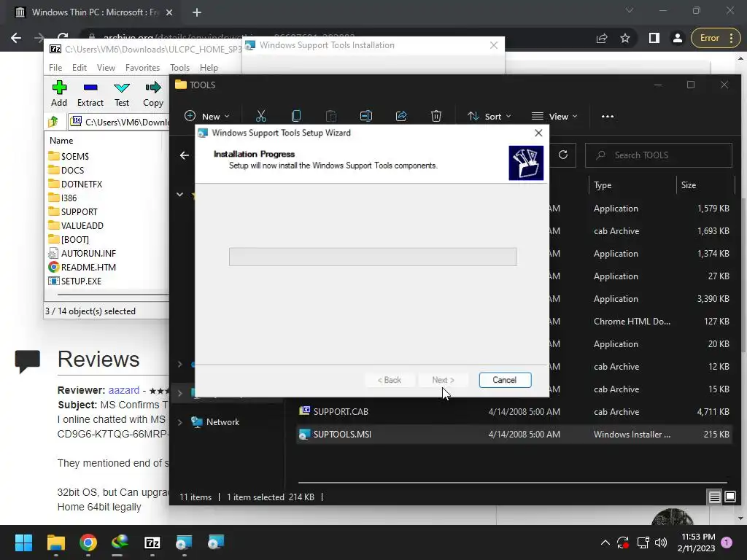Show hidden system tray icons
This screenshot has height=560, width=747.
[605, 542]
